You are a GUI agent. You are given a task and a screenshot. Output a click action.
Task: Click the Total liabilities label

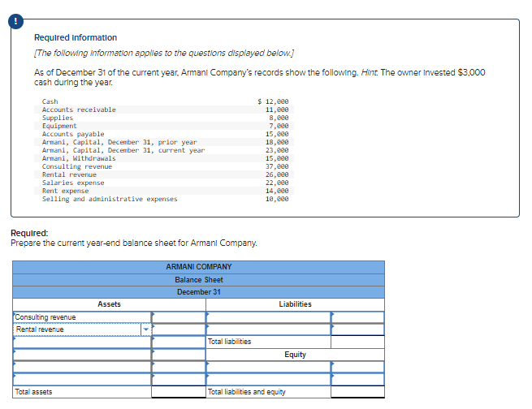coord(229,342)
